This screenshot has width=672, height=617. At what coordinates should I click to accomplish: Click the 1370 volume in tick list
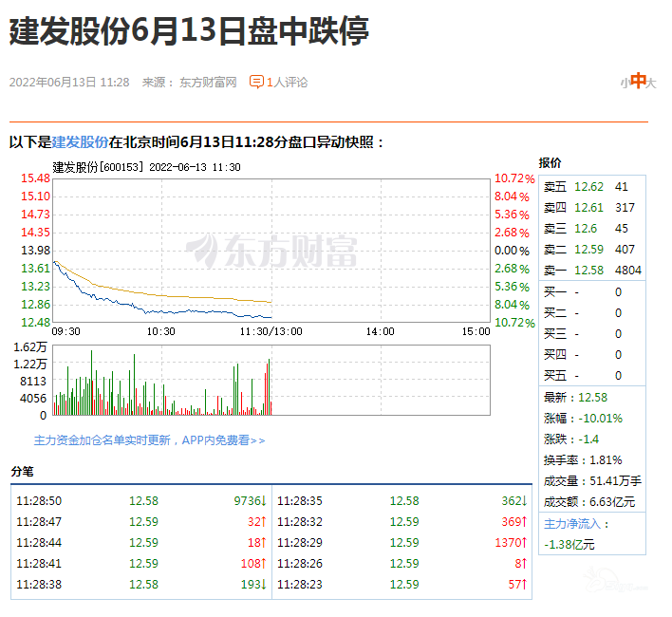point(511,543)
